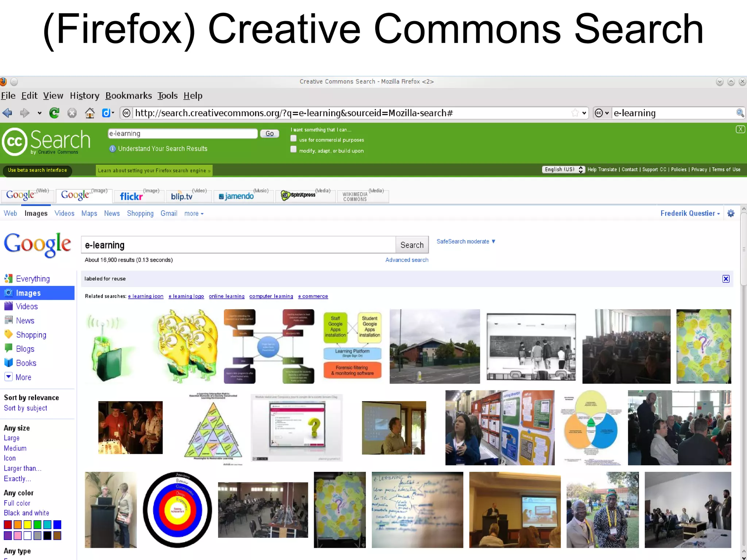
Task: Click Learn about setting your Firefox search engine
Action: (x=154, y=171)
